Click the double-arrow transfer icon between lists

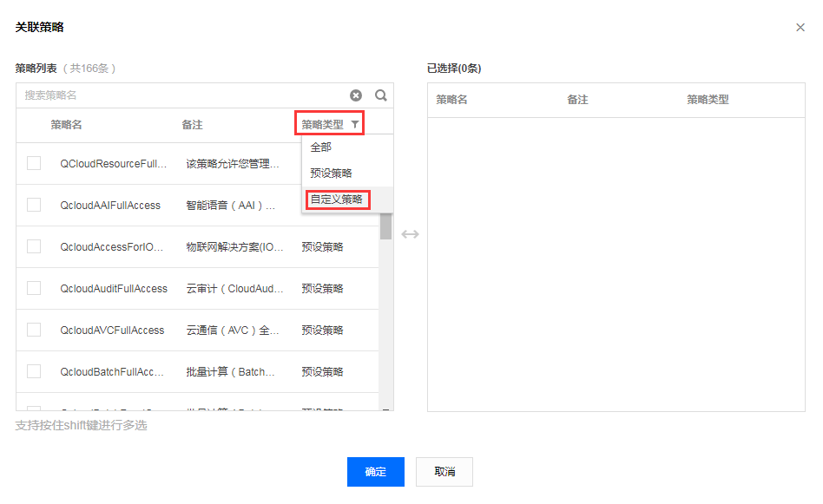coord(410,234)
